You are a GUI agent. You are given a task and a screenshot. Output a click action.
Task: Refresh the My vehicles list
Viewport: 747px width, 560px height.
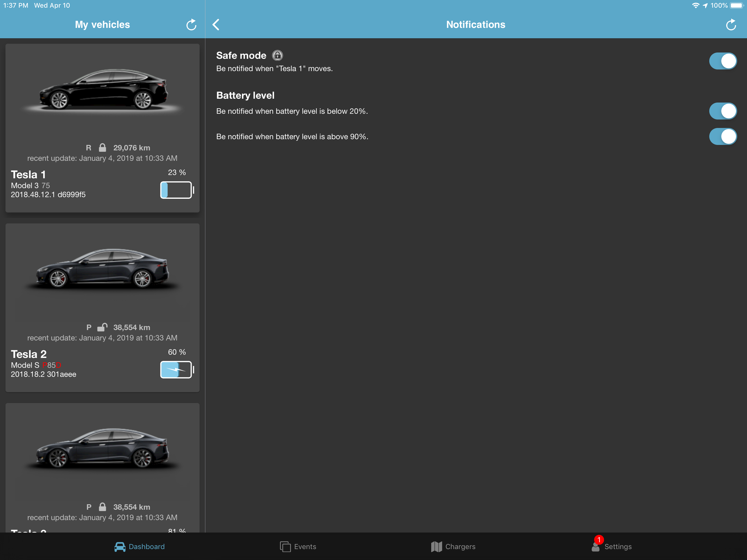coord(191,25)
